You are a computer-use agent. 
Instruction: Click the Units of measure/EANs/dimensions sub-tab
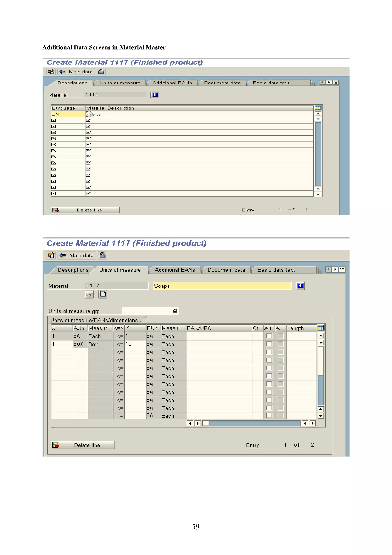click(x=94, y=320)
